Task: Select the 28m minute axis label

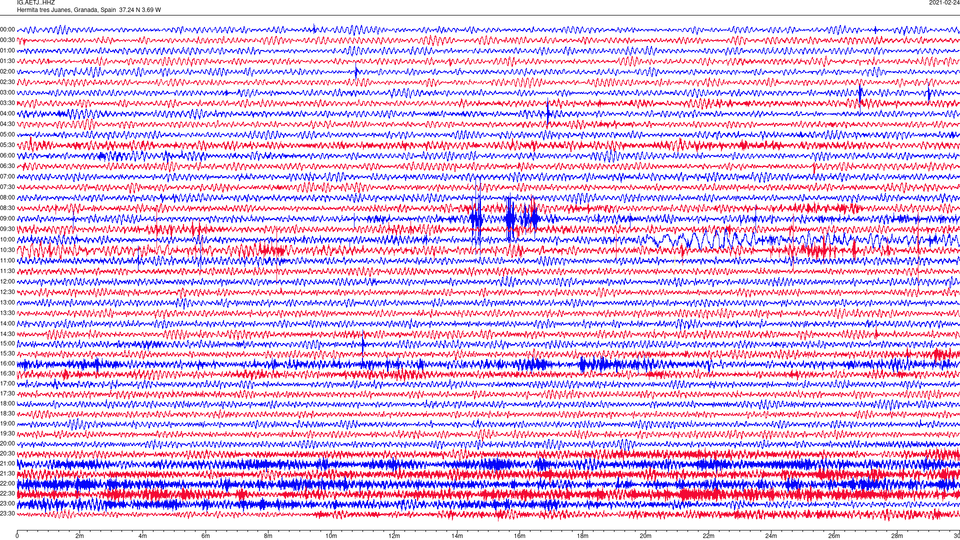Action: pyautogui.click(x=897, y=536)
